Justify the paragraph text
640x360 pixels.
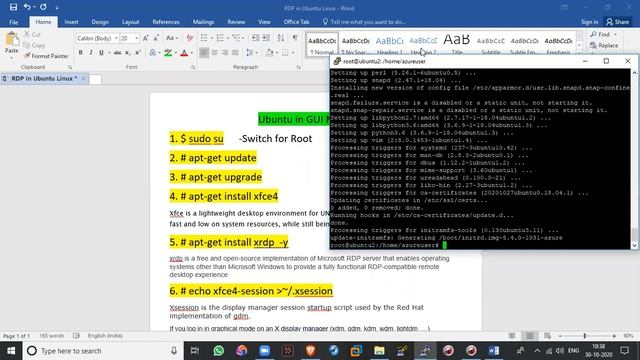pyautogui.click(x=235, y=53)
